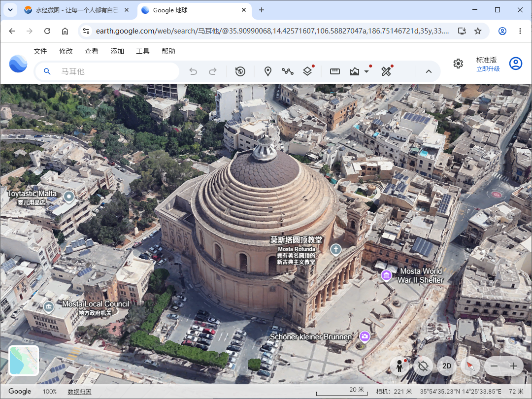The height and width of the screenshot is (399, 532).
Task: Click the 莫斯塔圆顶教堂 label
Action: (296, 240)
